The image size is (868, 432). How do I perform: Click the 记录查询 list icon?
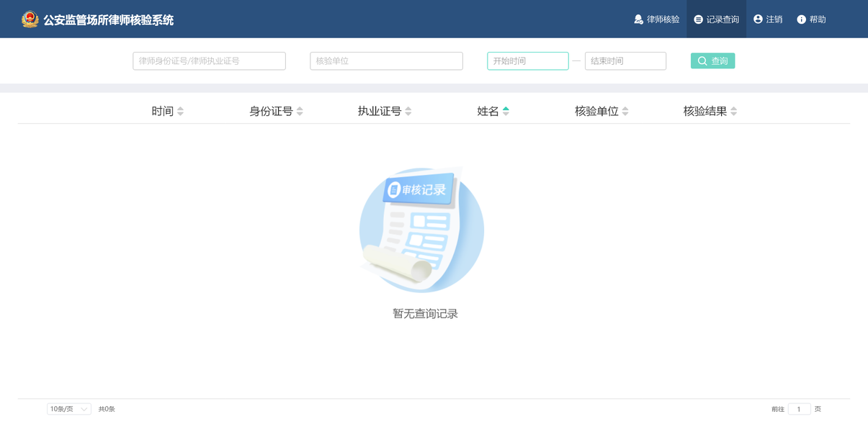click(x=698, y=19)
